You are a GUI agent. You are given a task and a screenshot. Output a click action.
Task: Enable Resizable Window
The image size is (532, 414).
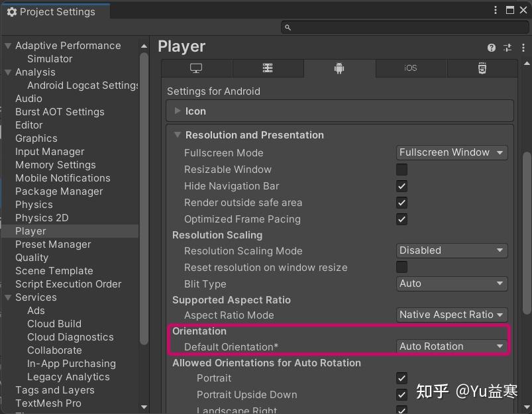[401, 170]
